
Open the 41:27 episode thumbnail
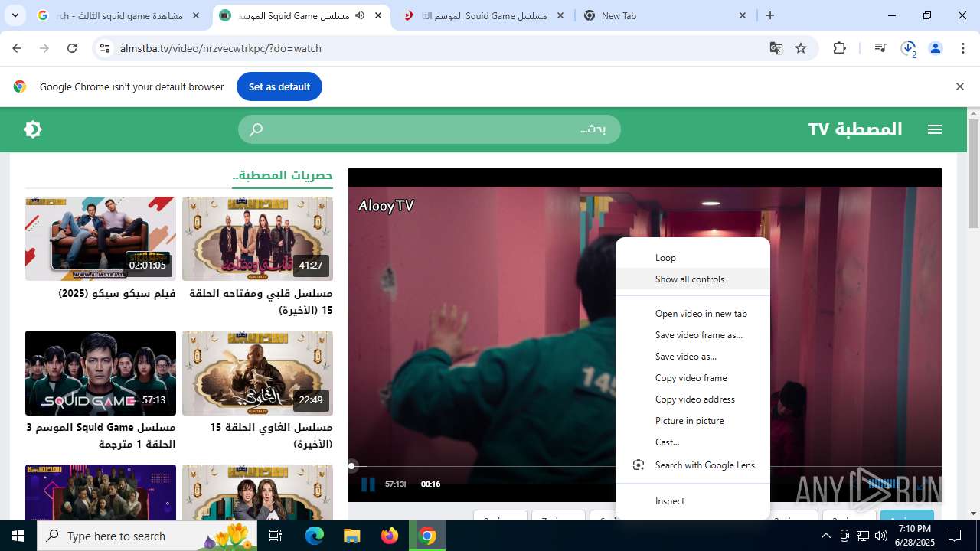257,239
